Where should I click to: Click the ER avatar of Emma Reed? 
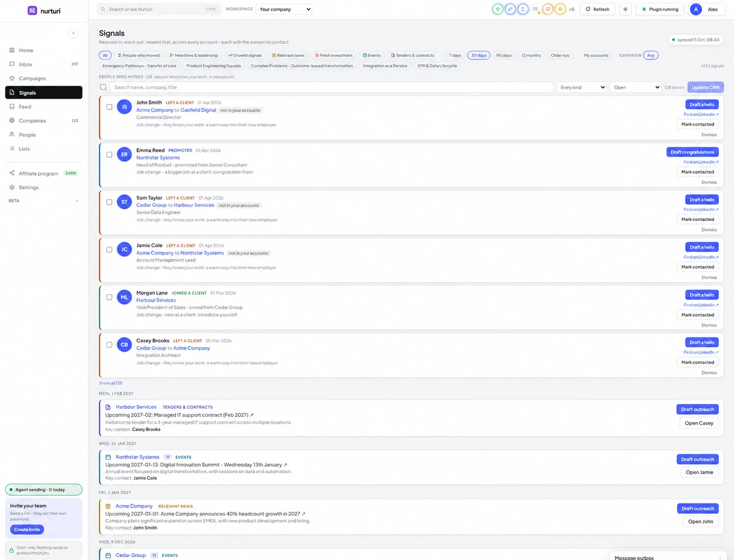point(124,154)
